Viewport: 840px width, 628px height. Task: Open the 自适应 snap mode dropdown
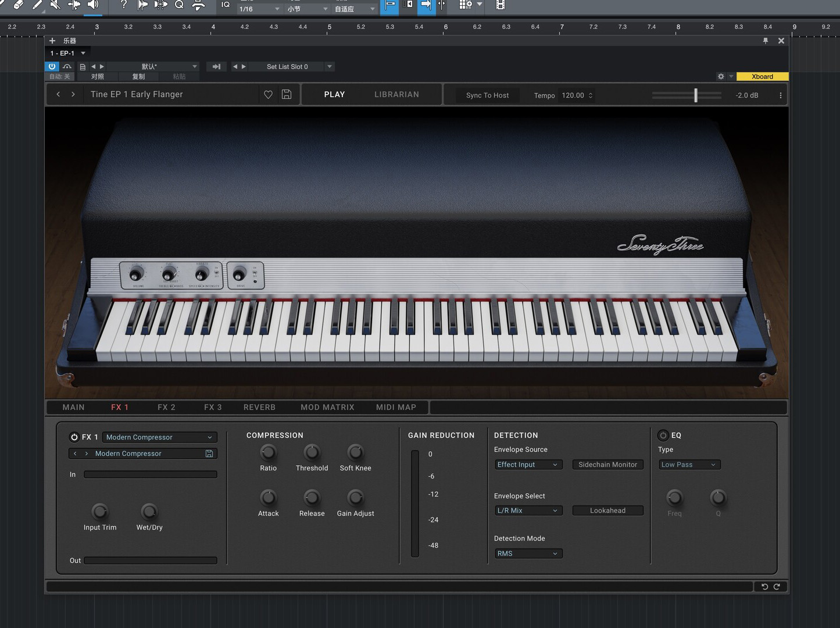pos(355,9)
